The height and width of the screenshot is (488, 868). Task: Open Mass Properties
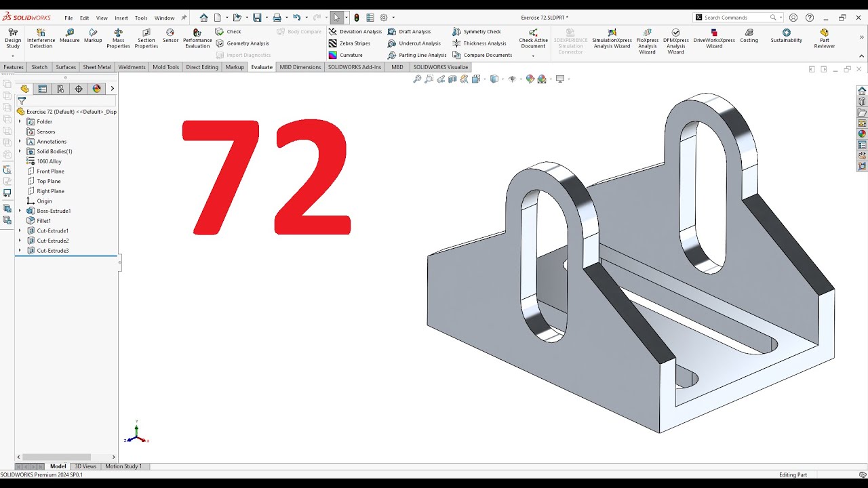click(x=118, y=39)
